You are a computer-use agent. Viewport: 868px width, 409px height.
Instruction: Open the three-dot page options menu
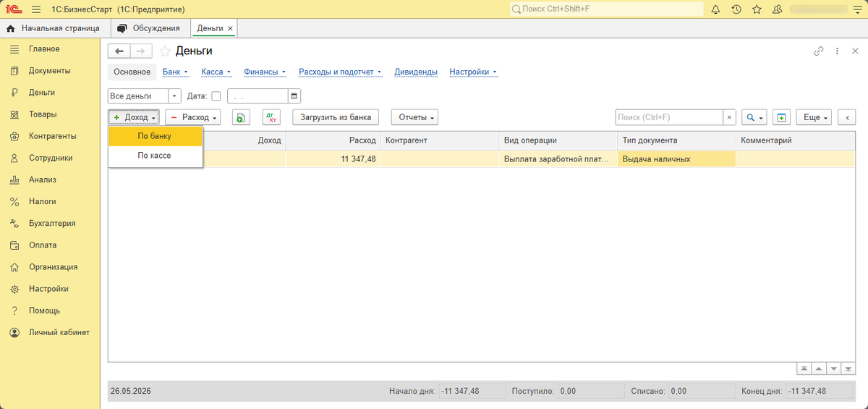(x=837, y=51)
